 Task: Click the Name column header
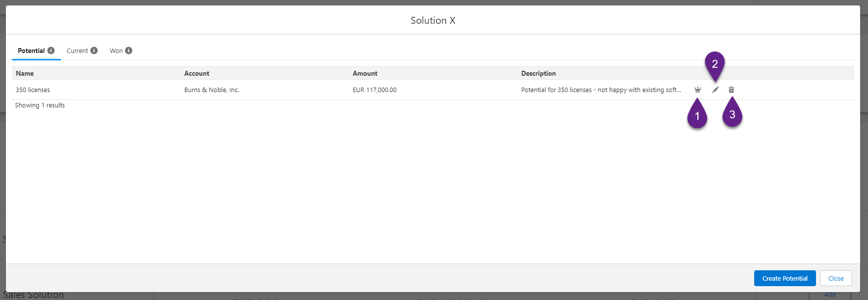coord(25,73)
